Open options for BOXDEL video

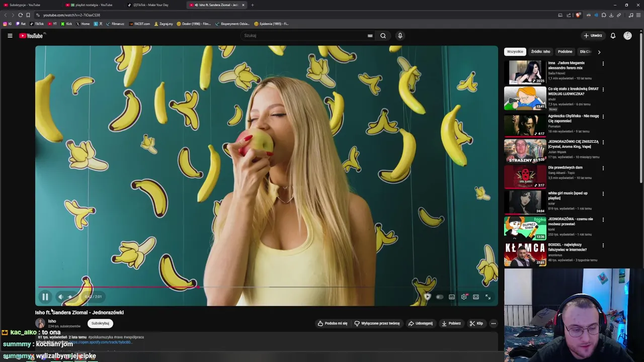click(x=603, y=245)
